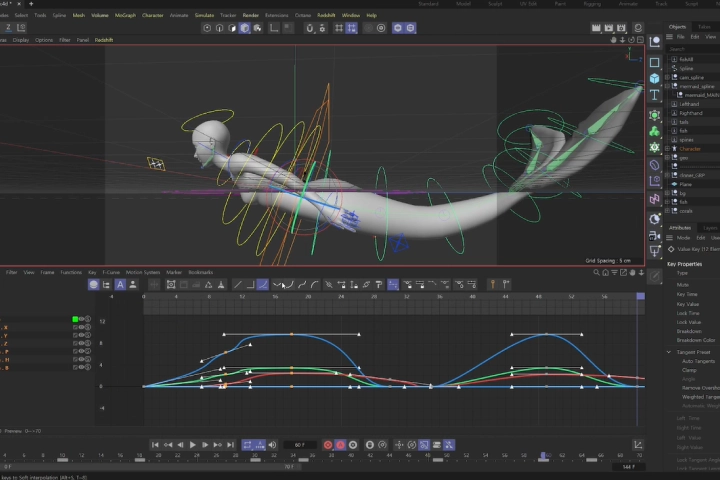Open the Cloner MoGraph green icon
The width and height of the screenshot is (720, 480).
(654, 132)
